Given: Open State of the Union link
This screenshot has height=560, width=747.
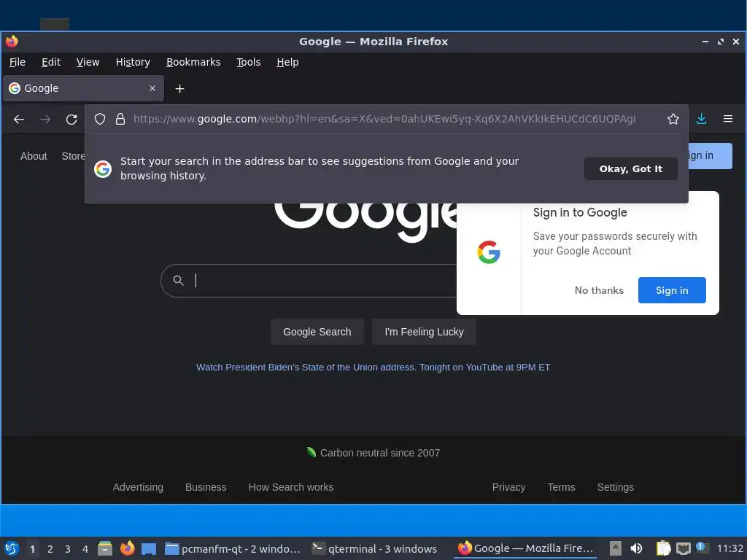Looking at the screenshot, I should coord(373,367).
